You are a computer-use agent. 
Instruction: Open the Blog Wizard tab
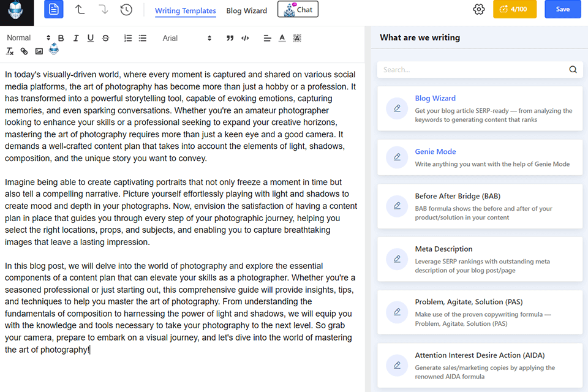[x=247, y=10]
